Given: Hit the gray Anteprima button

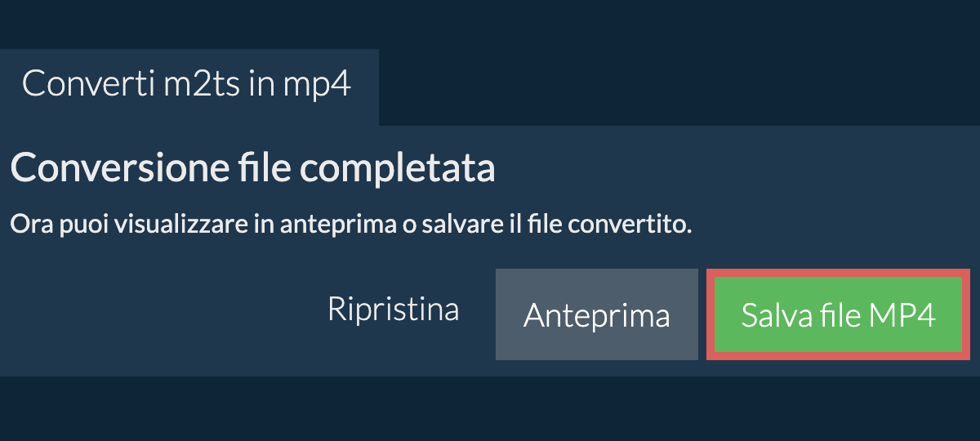Looking at the screenshot, I should tap(596, 315).
